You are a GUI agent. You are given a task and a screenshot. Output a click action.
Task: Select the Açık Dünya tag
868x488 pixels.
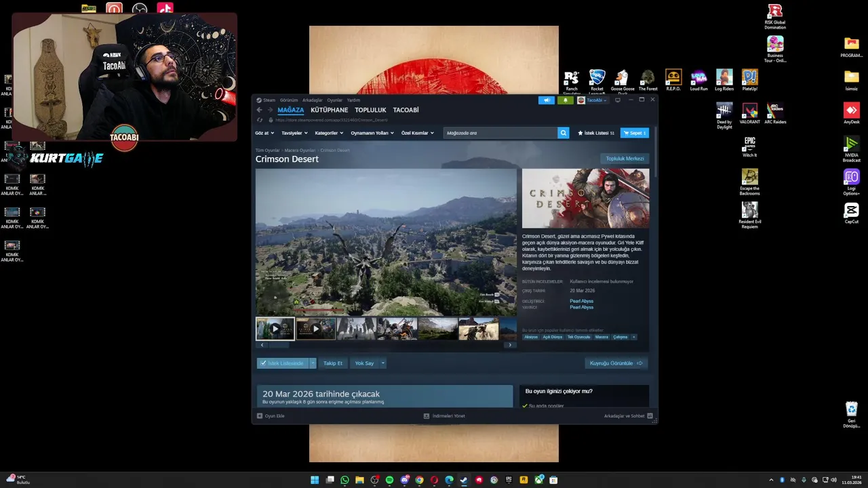coord(553,337)
